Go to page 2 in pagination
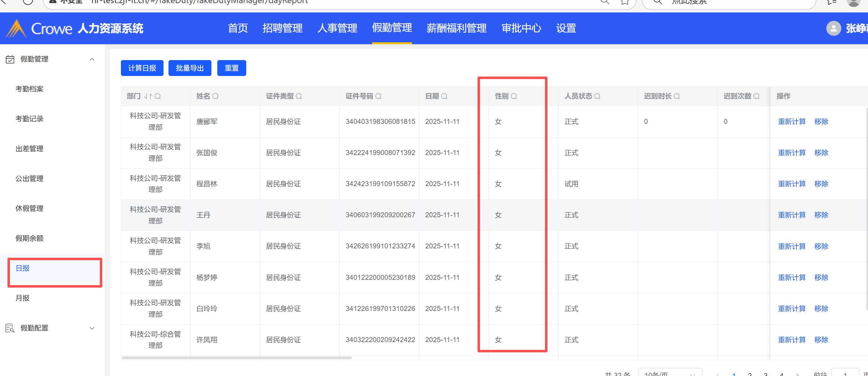The height and width of the screenshot is (376, 868). click(750, 374)
